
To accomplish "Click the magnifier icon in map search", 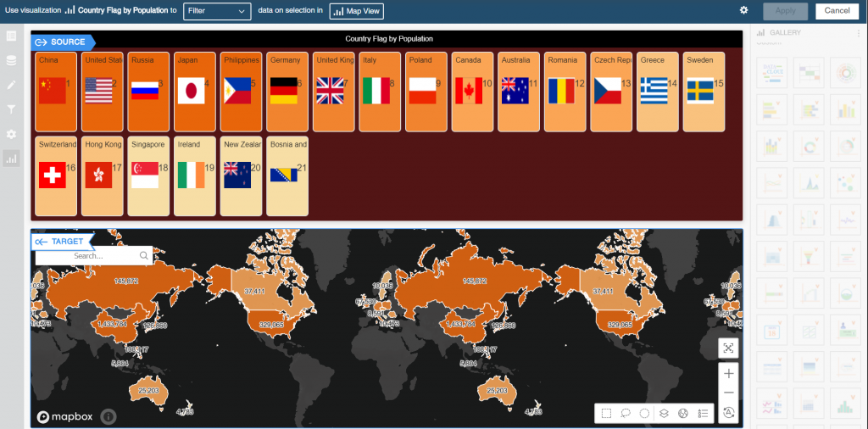I will pos(144,256).
